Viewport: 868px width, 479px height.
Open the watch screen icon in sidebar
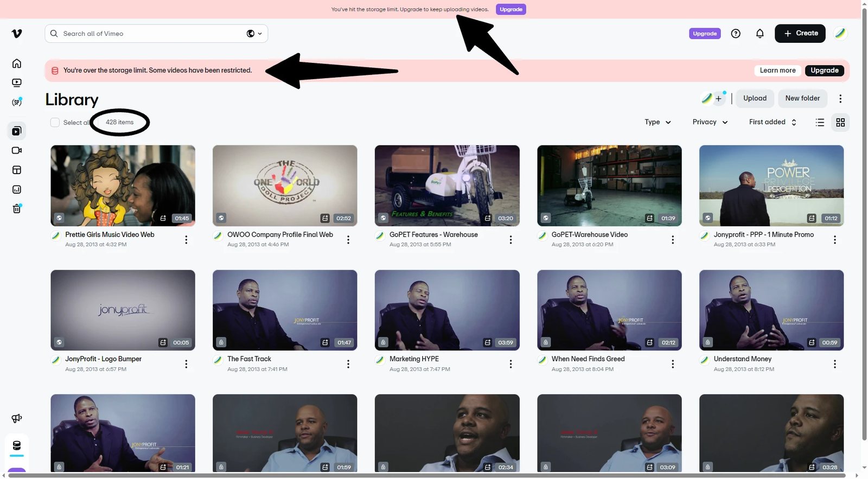tap(17, 83)
